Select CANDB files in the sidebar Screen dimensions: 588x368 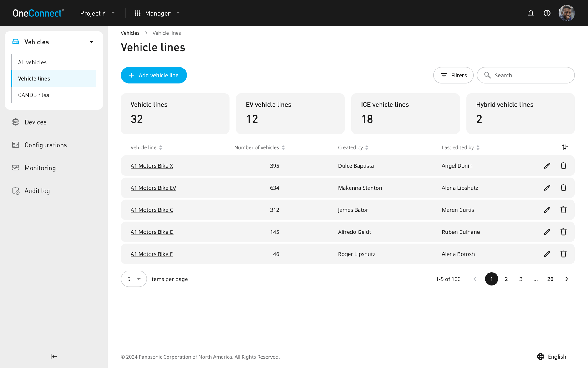point(34,95)
